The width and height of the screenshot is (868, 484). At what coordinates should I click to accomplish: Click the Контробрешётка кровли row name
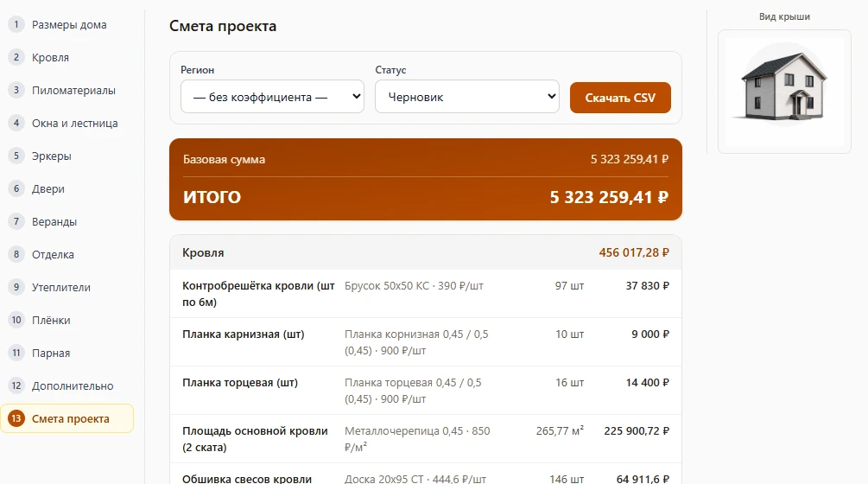(x=258, y=294)
